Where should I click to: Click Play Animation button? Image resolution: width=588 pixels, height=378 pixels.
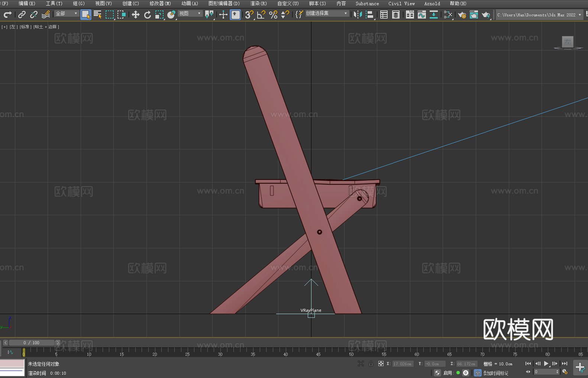coord(546,364)
